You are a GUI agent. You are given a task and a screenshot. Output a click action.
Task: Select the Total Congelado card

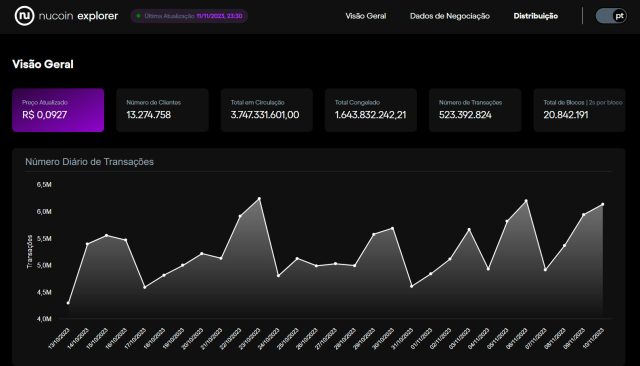[371, 110]
